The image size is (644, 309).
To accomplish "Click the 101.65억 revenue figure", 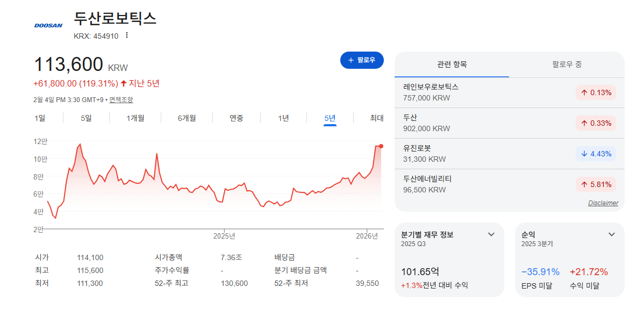I will 419,272.
